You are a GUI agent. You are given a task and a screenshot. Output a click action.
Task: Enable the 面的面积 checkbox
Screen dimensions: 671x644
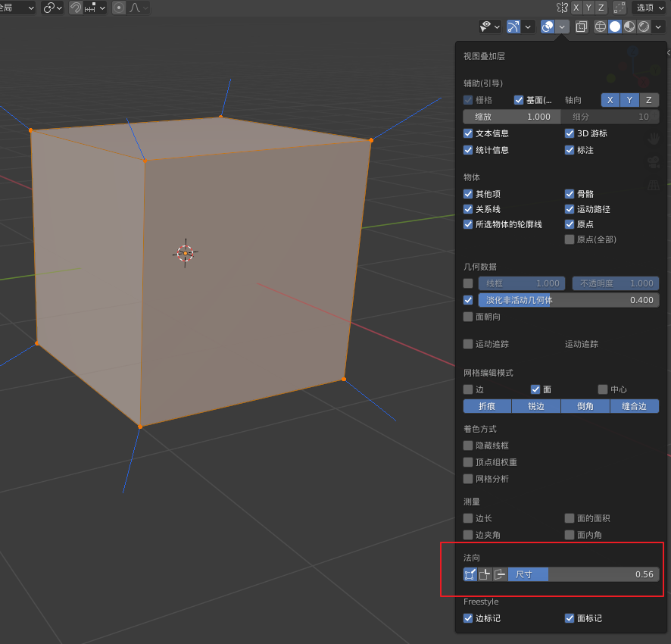pos(570,518)
